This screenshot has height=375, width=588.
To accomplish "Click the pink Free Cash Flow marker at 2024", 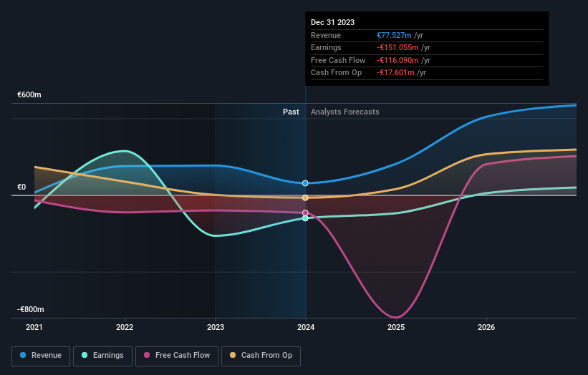I will (x=305, y=213).
